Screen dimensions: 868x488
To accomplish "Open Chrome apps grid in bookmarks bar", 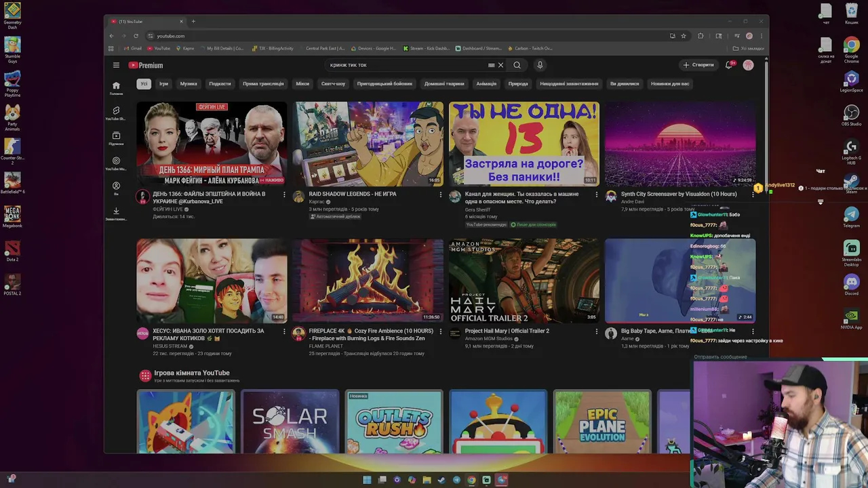I will pyautogui.click(x=111, y=48).
